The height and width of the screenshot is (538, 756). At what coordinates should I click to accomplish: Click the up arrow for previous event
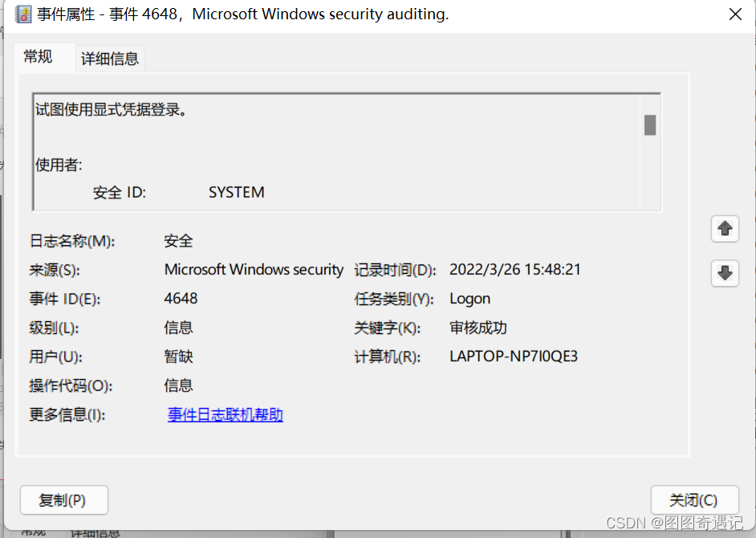coord(725,229)
